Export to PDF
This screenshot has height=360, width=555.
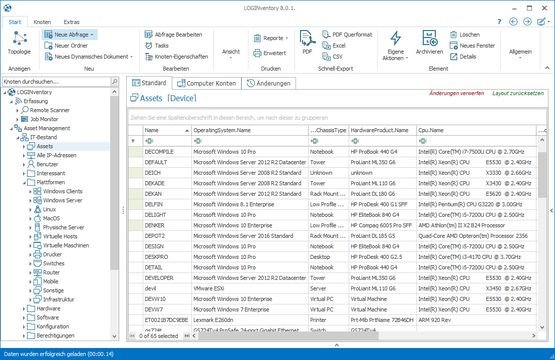(307, 42)
